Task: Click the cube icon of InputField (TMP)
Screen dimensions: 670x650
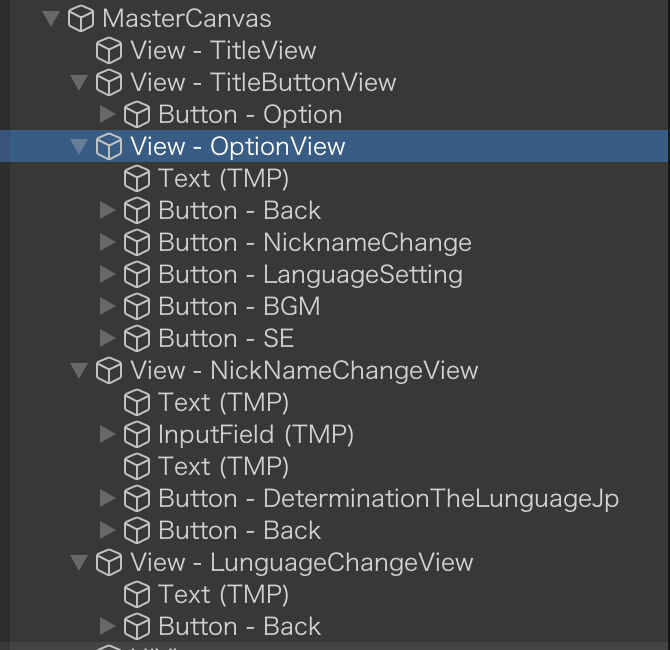Action: coord(137,435)
